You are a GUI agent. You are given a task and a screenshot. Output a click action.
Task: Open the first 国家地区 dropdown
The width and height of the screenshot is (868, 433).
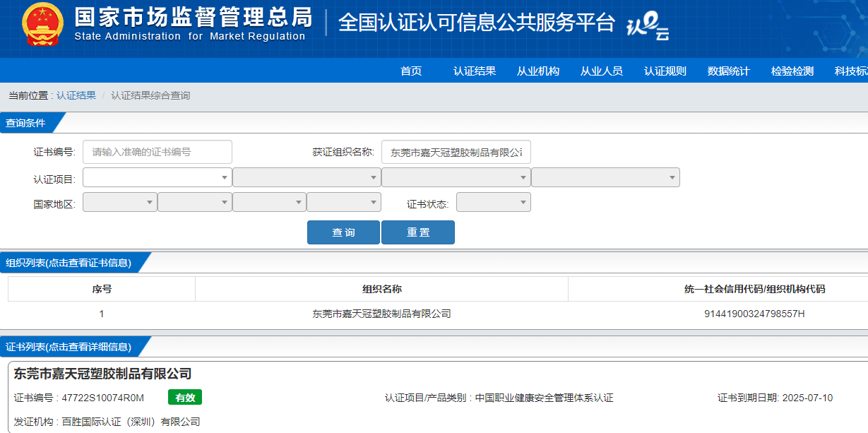click(120, 202)
